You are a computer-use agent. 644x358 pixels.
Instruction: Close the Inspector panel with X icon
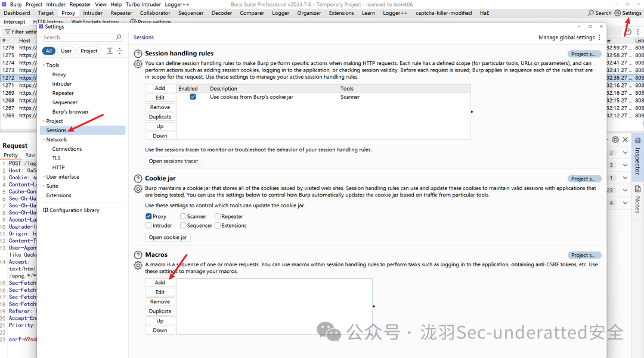pos(625,139)
